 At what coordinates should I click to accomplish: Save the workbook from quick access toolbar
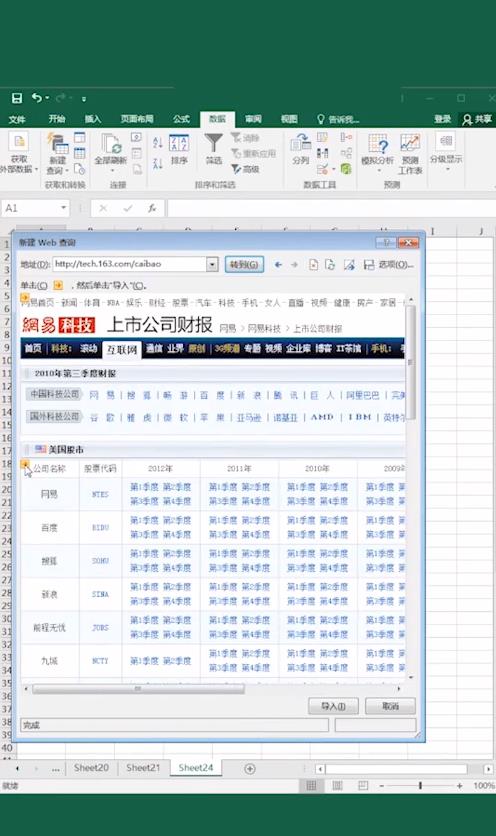[17, 98]
